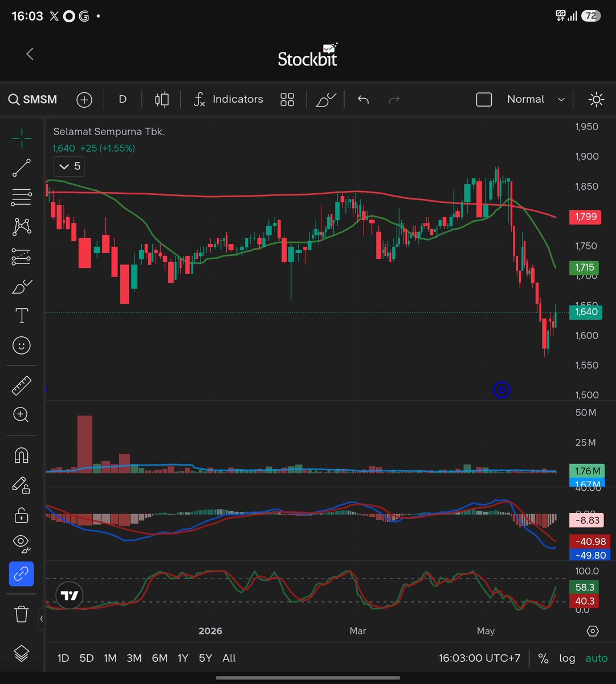
Task: Tap the battery indicator in status bar
Action: 591,16
